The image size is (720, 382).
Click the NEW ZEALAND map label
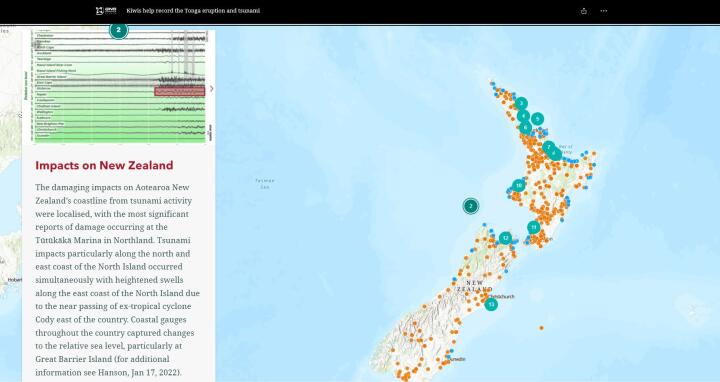point(474,286)
